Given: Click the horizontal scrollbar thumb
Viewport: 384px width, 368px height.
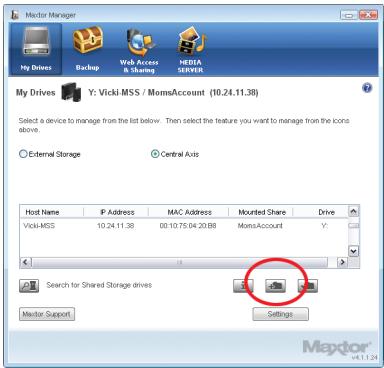Looking at the screenshot, I should (180, 262).
